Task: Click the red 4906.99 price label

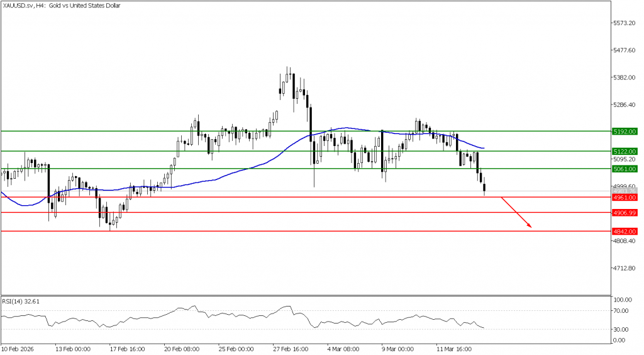Action: coord(625,213)
